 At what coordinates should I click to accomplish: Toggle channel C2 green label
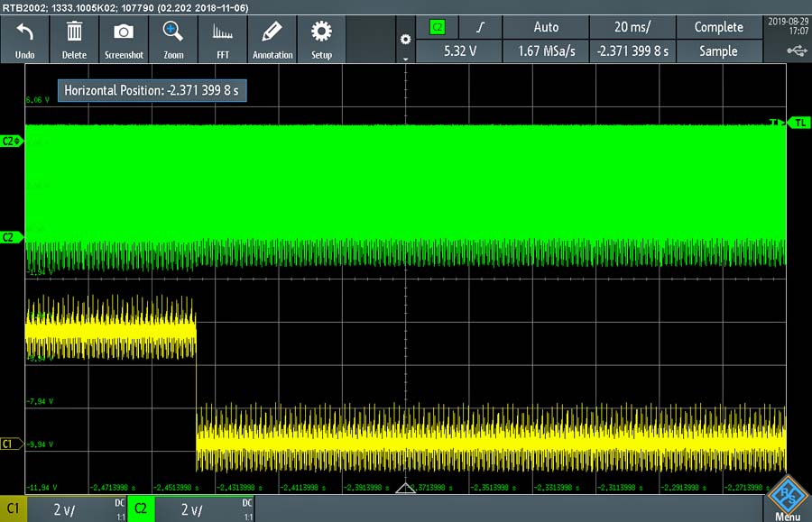click(x=141, y=509)
